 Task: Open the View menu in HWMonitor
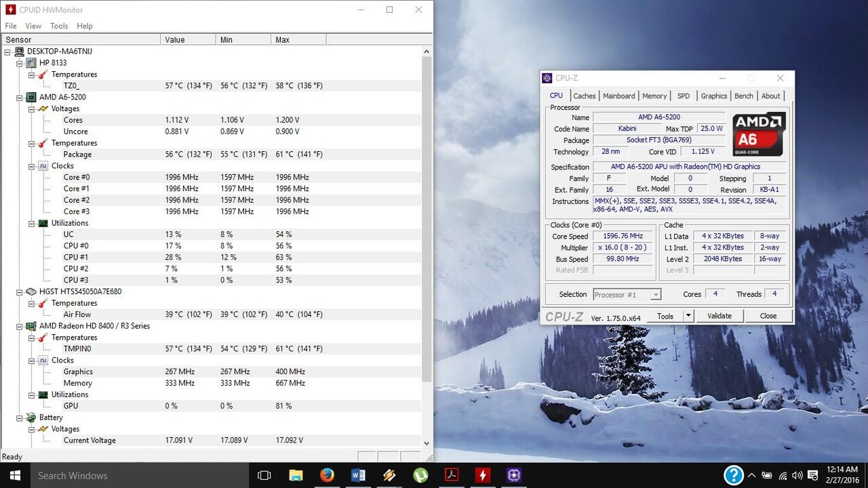(x=33, y=26)
